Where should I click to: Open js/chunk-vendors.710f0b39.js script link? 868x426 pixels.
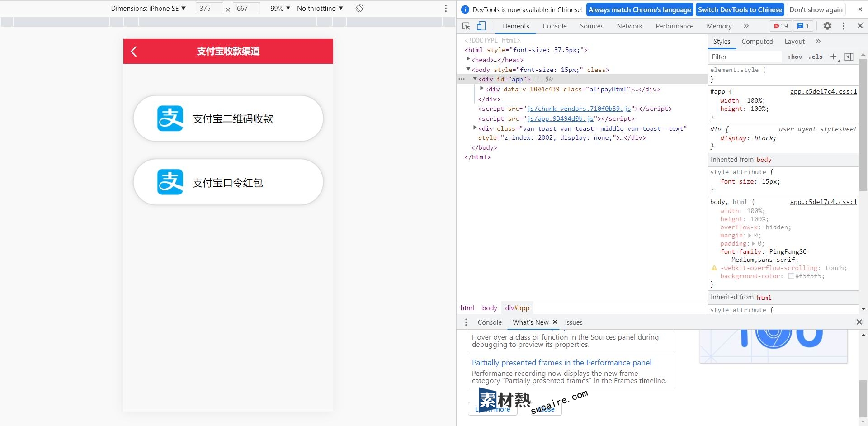coord(579,109)
